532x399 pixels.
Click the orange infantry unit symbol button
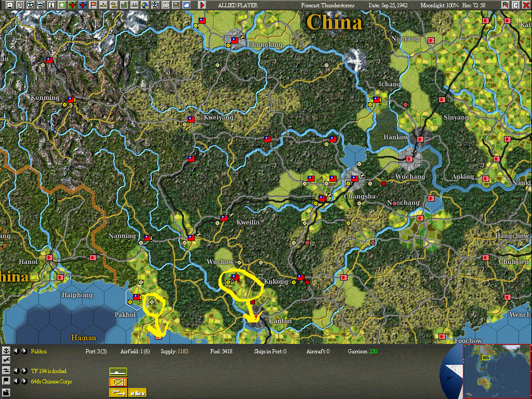118,382
